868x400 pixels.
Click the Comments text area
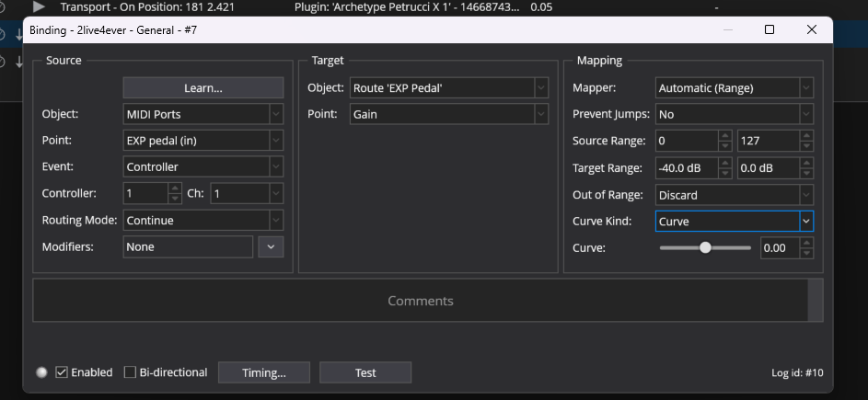(420, 301)
